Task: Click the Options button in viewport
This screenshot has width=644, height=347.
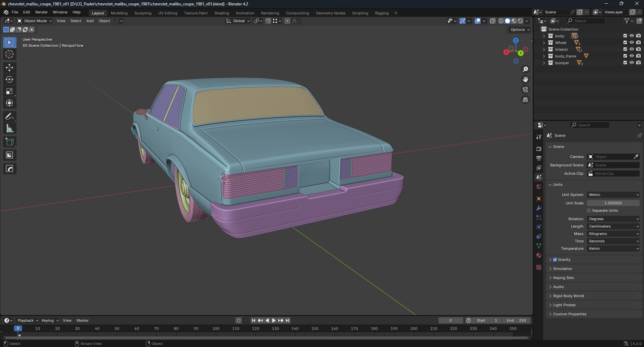Action: [x=520, y=30]
